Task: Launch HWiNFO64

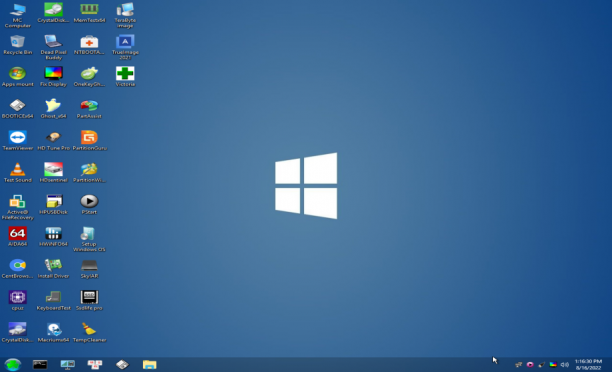Action: coord(53,237)
